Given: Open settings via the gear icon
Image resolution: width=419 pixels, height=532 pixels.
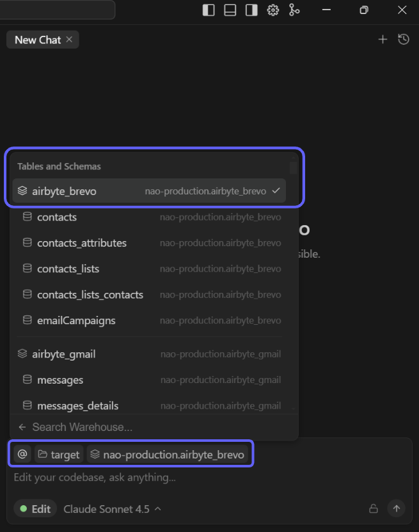Looking at the screenshot, I should [273, 10].
